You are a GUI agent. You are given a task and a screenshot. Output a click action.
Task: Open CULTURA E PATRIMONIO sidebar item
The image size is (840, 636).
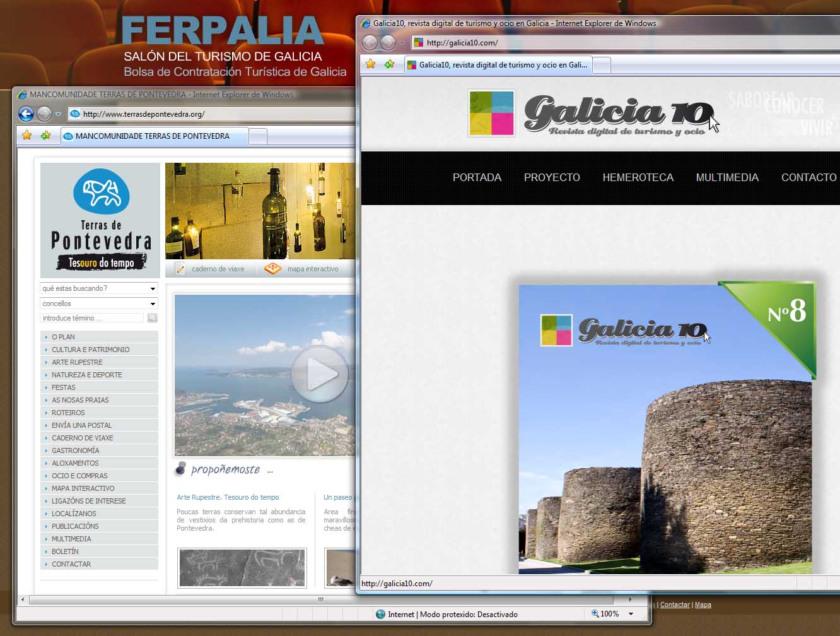tap(99, 350)
